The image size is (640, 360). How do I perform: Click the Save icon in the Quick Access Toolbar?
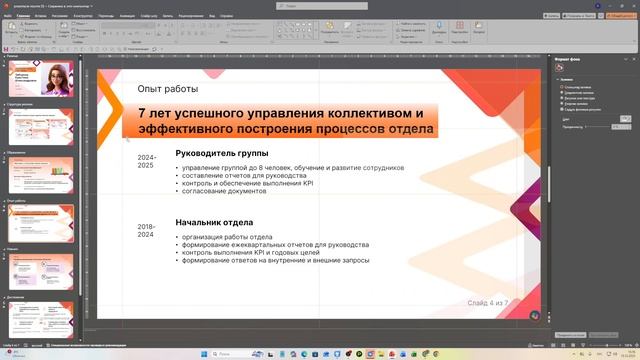[x=6, y=49]
